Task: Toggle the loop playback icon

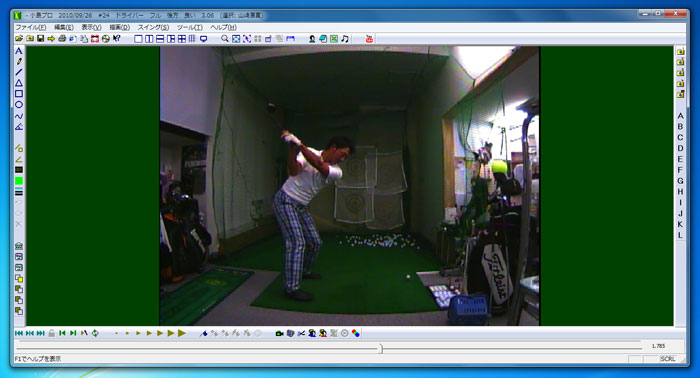Action: click(95, 333)
